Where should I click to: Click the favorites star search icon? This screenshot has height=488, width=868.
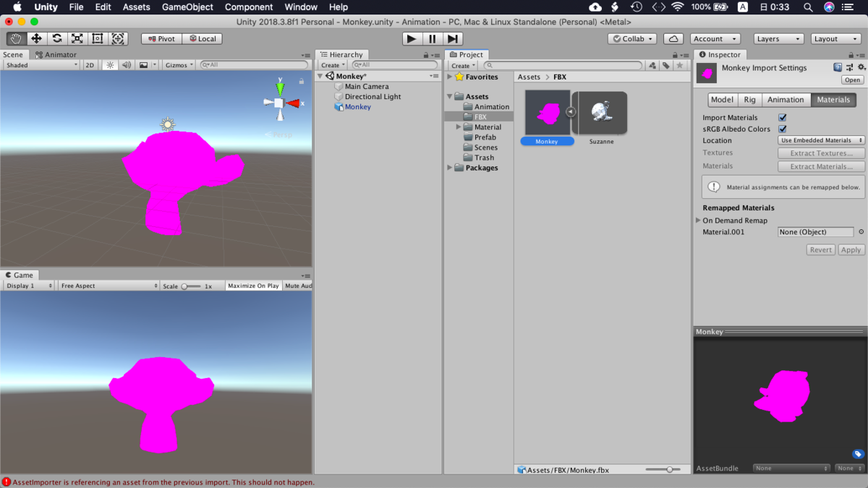[x=679, y=65]
